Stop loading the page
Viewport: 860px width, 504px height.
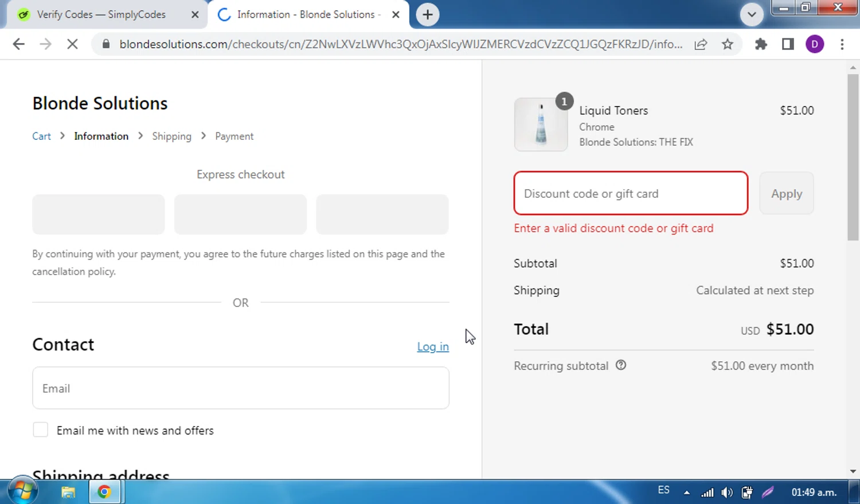coord(72,44)
